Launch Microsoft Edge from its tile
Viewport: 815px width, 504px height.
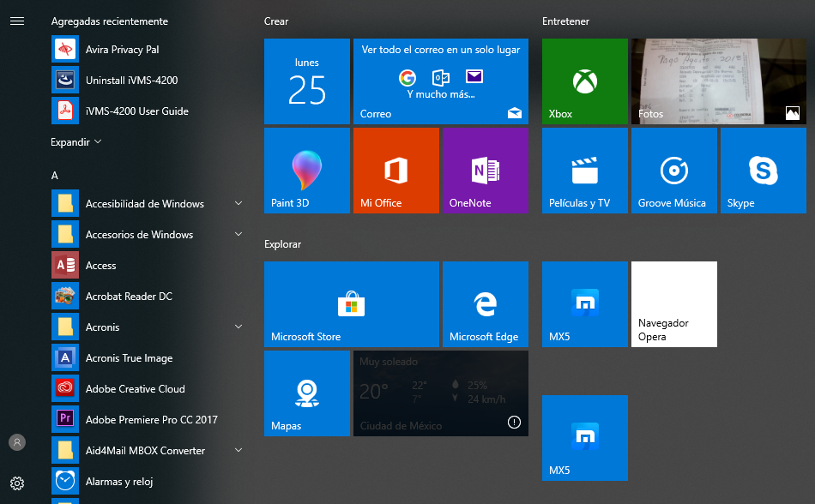[x=485, y=304]
